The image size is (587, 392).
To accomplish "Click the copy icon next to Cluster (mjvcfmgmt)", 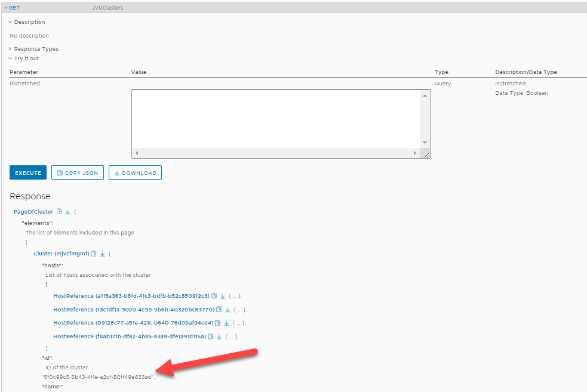I will (x=94, y=254).
